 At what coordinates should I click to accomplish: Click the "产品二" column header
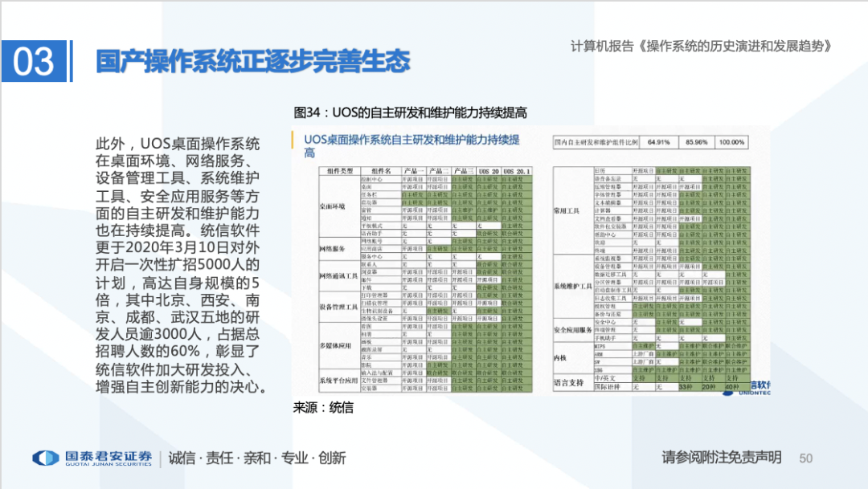pos(439,171)
